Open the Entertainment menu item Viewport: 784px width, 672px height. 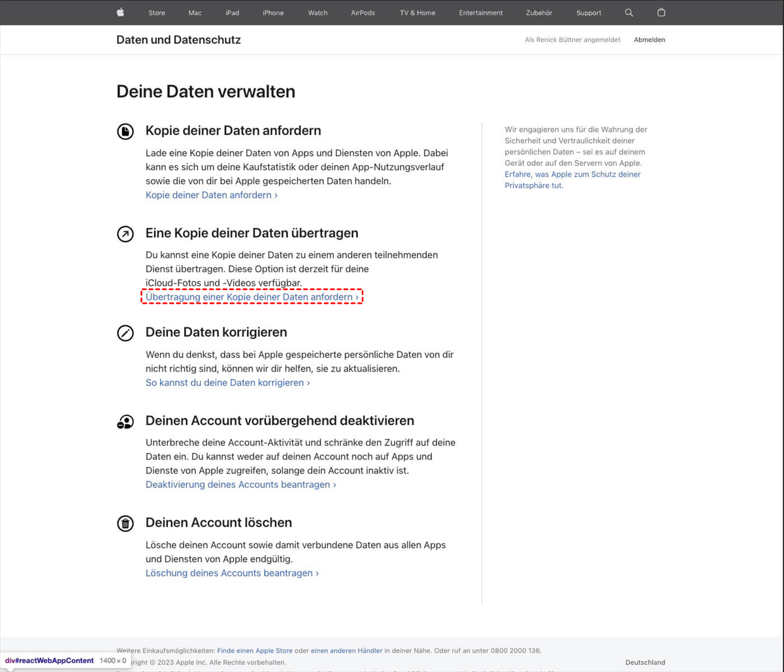481,13
